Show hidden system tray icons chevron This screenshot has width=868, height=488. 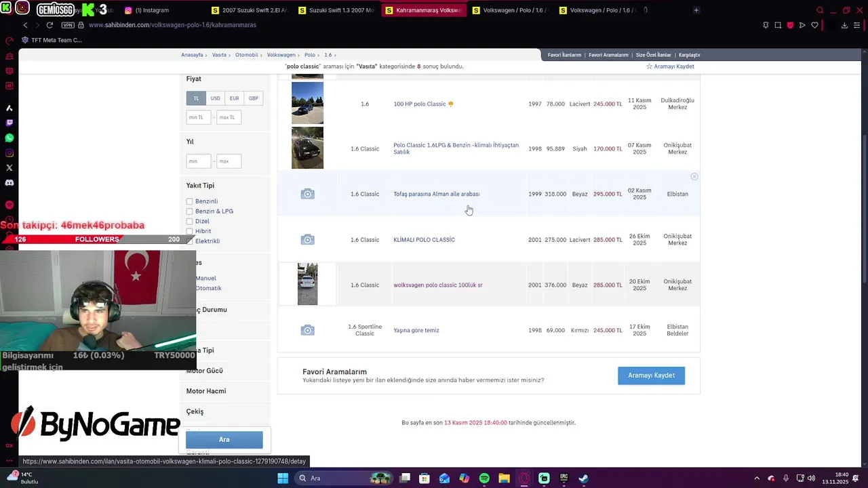click(x=757, y=479)
